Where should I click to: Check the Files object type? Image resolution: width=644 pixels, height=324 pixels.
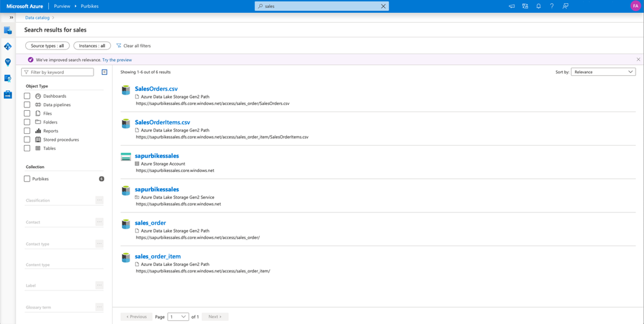(27, 113)
